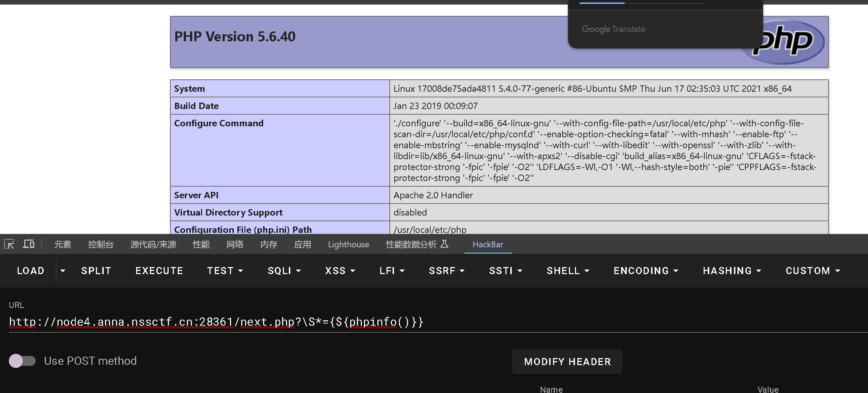
Task: Open the 控制台 console tab
Action: 101,244
